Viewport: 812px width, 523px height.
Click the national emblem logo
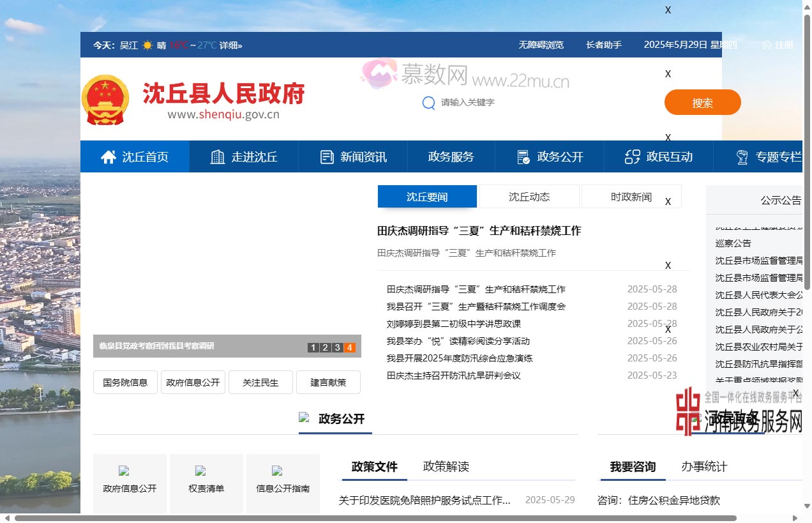point(105,99)
